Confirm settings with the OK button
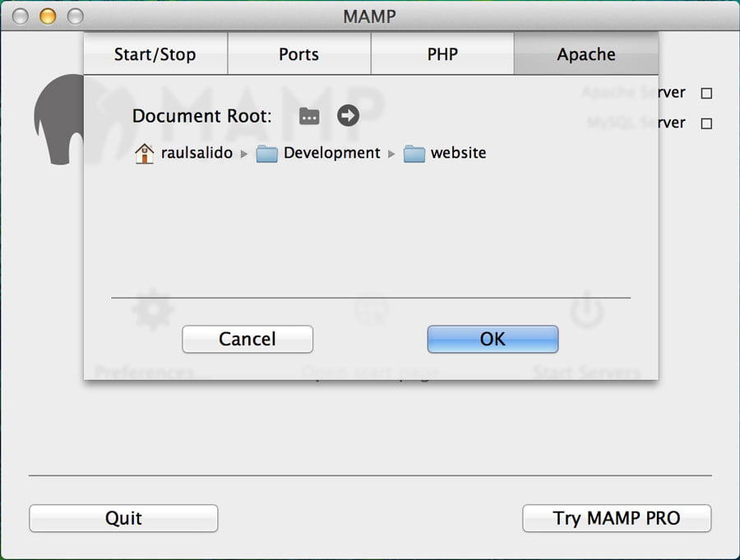This screenshot has height=560, width=740. tap(493, 339)
